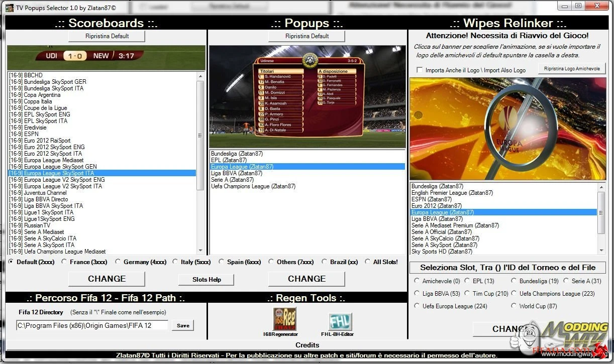Tick the Importa Anche il Logo checkbox
Screen dimensions: 614x364
(x=420, y=70)
